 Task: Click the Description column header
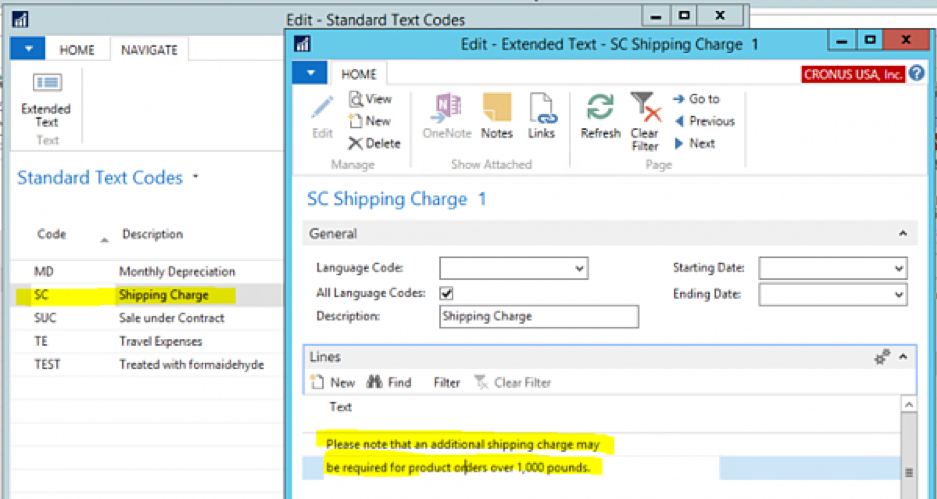(x=152, y=234)
